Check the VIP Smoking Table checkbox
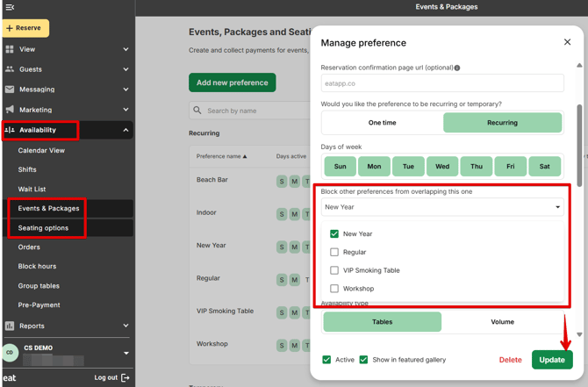Viewport: 588px width, 387px height. pos(334,270)
